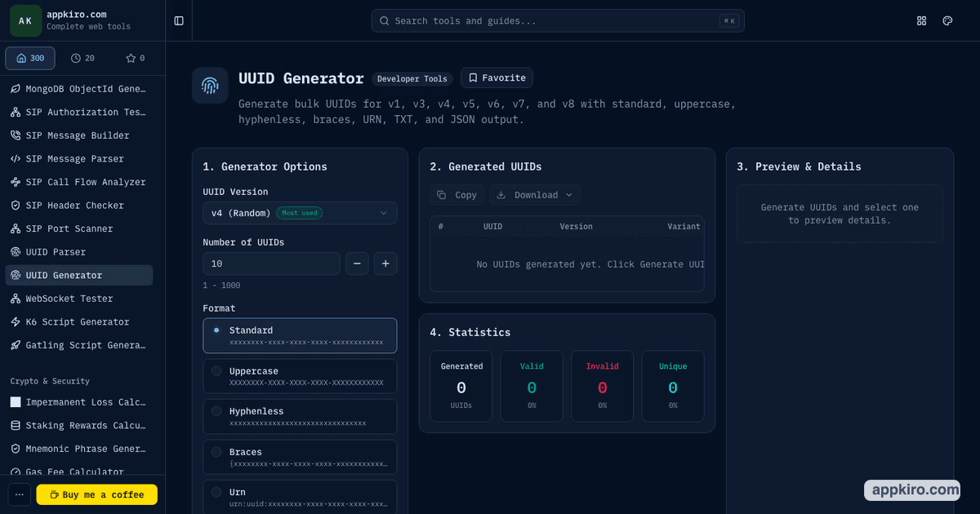Click the Staking Rewards Calculator database icon
Viewport: 980px width, 514px height.
pos(16,425)
